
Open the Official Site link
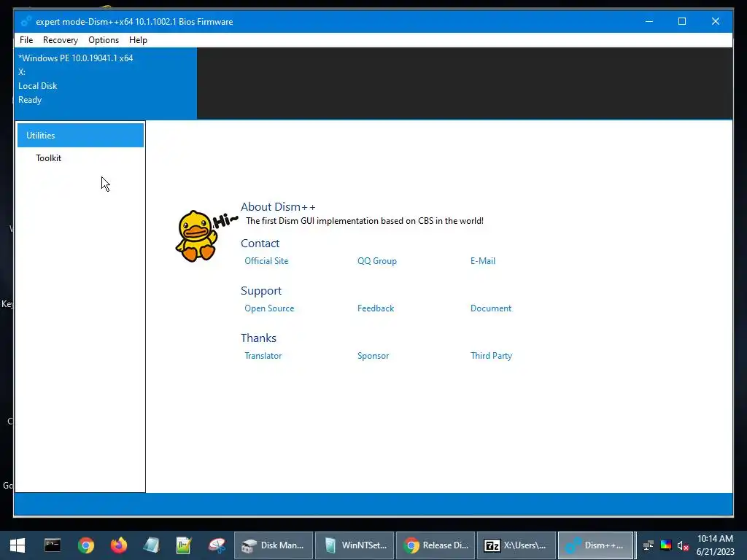(x=266, y=261)
